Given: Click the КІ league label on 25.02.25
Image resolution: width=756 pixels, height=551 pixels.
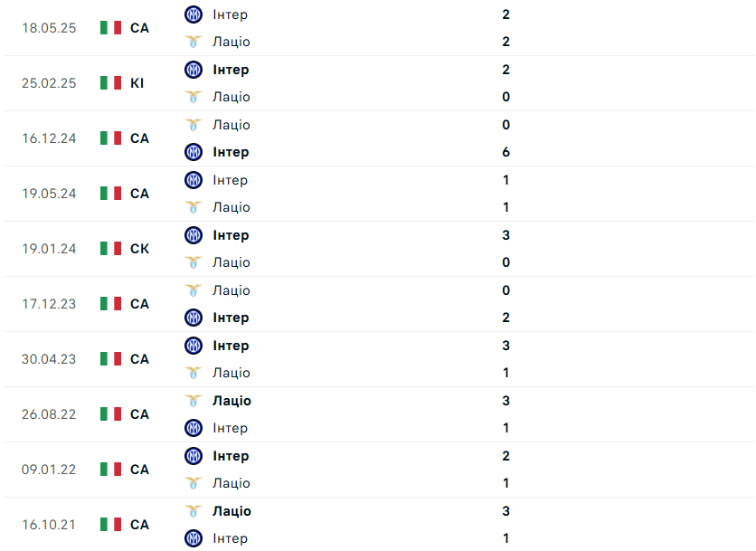Looking at the screenshot, I should click(137, 83).
